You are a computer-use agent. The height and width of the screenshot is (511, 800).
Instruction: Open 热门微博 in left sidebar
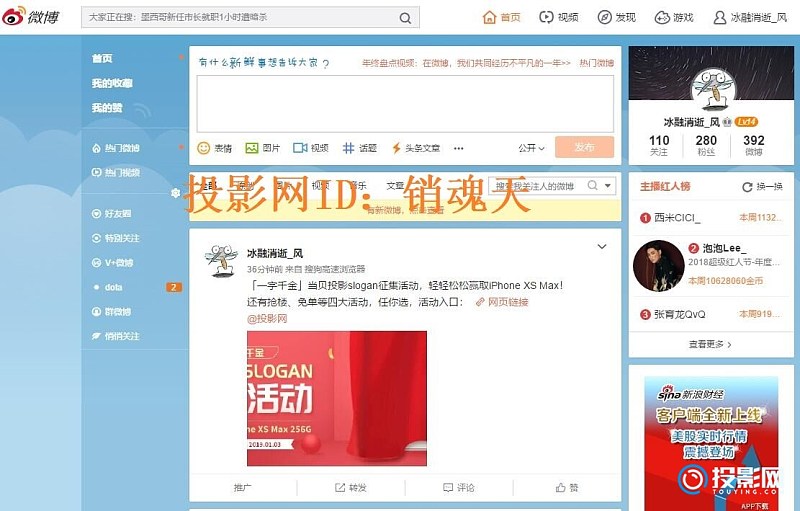pos(116,148)
